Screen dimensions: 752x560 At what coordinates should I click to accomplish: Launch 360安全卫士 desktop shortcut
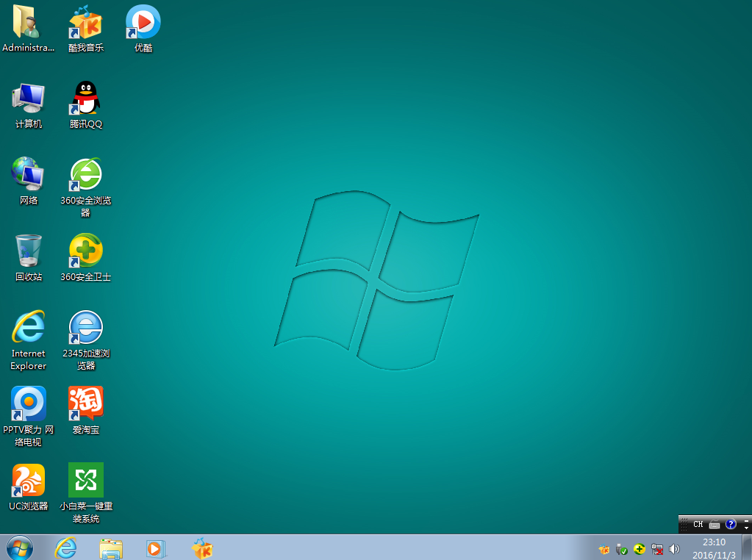85,258
